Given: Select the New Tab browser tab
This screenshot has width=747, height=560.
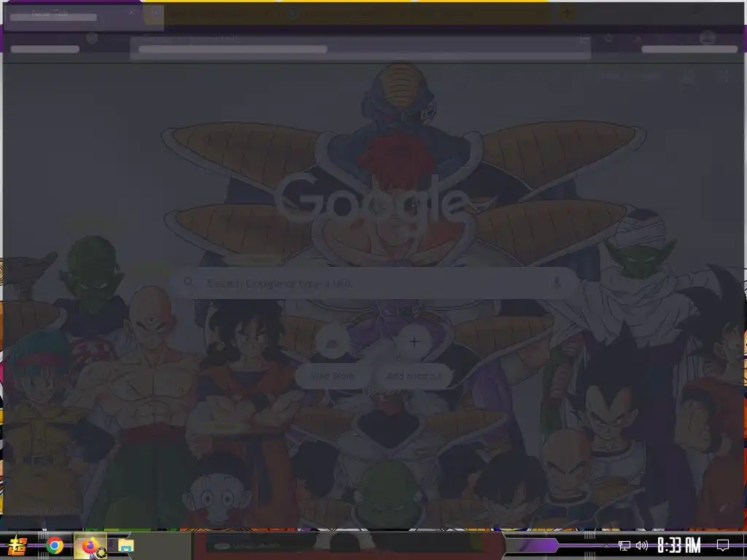Looking at the screenshot, I should click(x=72, y=13).
